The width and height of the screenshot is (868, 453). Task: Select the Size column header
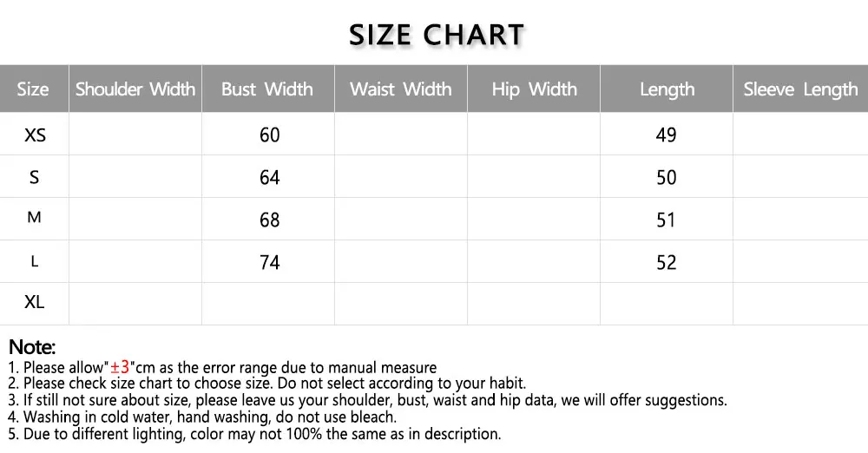(x=33, y=89)
